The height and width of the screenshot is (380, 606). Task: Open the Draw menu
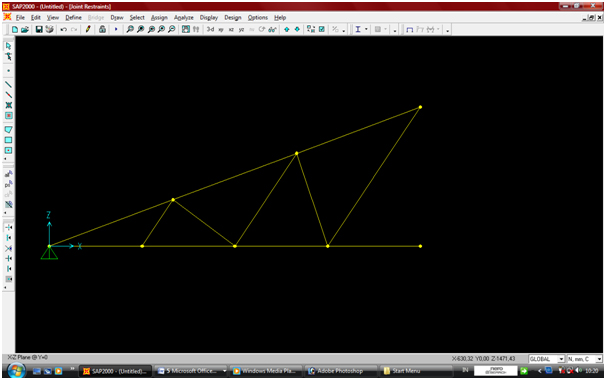tap(117, 17)
